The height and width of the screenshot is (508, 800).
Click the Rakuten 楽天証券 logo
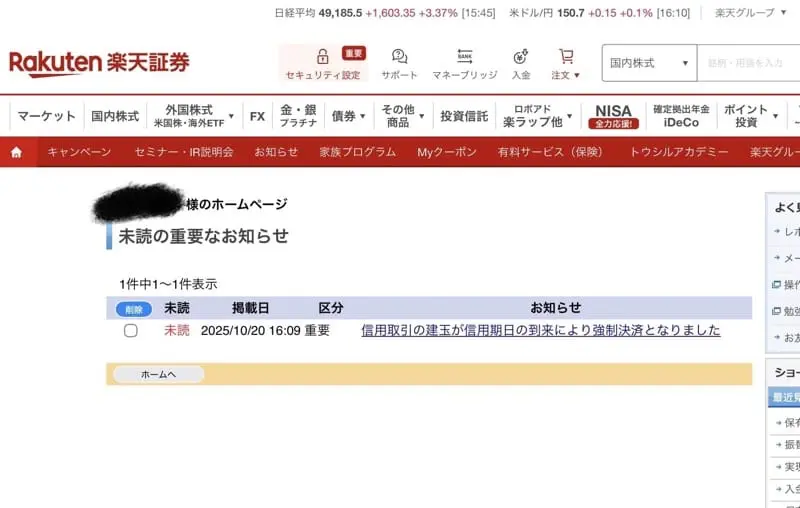click(99, 63)
